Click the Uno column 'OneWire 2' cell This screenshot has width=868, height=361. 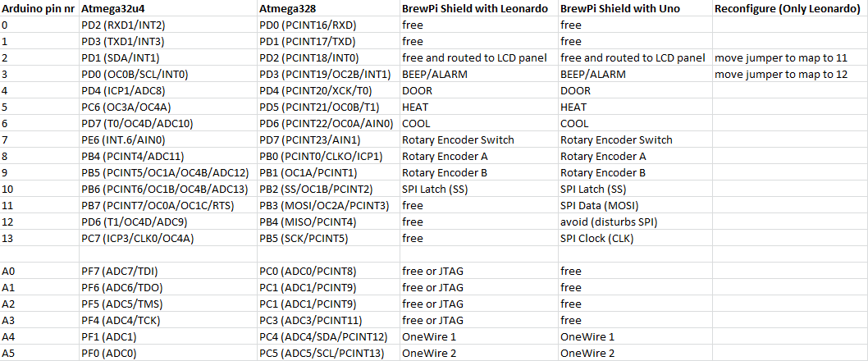click(635, 354)
